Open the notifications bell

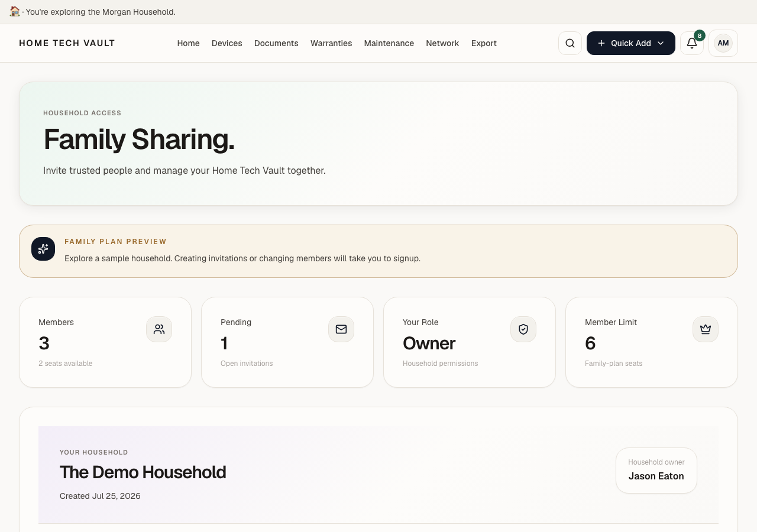(x=692, y=43)
